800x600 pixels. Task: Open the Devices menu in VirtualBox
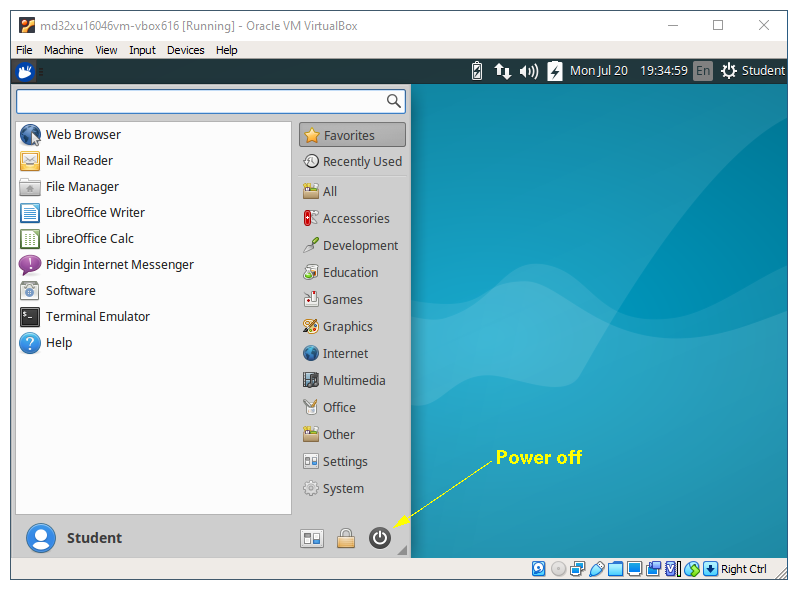(x=185, y=50)
